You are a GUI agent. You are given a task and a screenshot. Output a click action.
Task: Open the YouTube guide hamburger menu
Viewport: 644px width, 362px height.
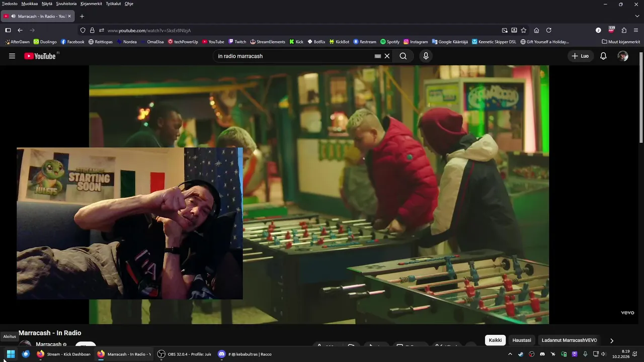point(12,56)
